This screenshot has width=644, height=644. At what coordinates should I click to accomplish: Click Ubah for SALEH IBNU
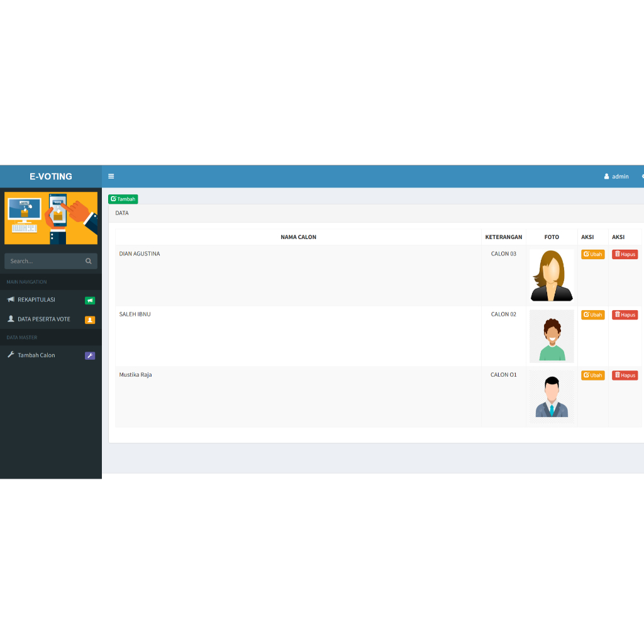pos(592,314)
